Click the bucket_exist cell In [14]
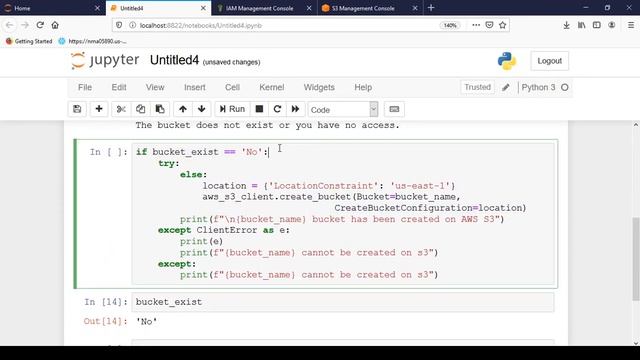The image size is (640, 360). [343, 302]
